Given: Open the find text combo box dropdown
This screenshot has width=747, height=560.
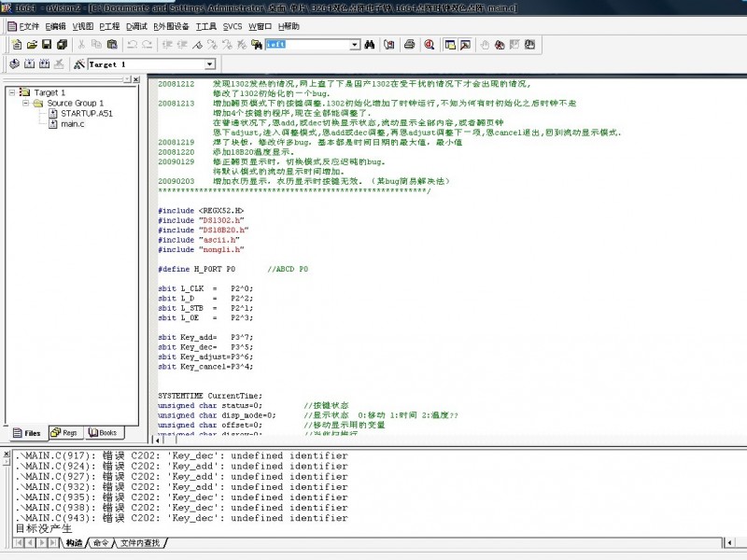Looking at the screenshot, I should [355, 44].
